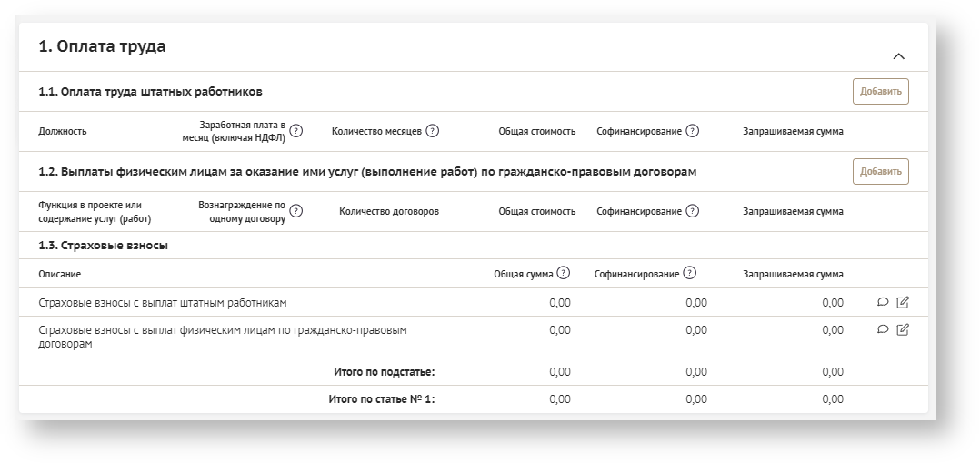Select row text "Страховые взносы с выплат штатным работникам"

point(163,303)
